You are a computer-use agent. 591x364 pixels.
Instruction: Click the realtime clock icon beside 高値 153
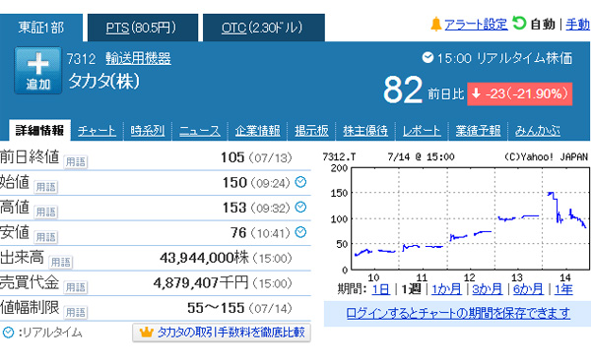(300, 207)
